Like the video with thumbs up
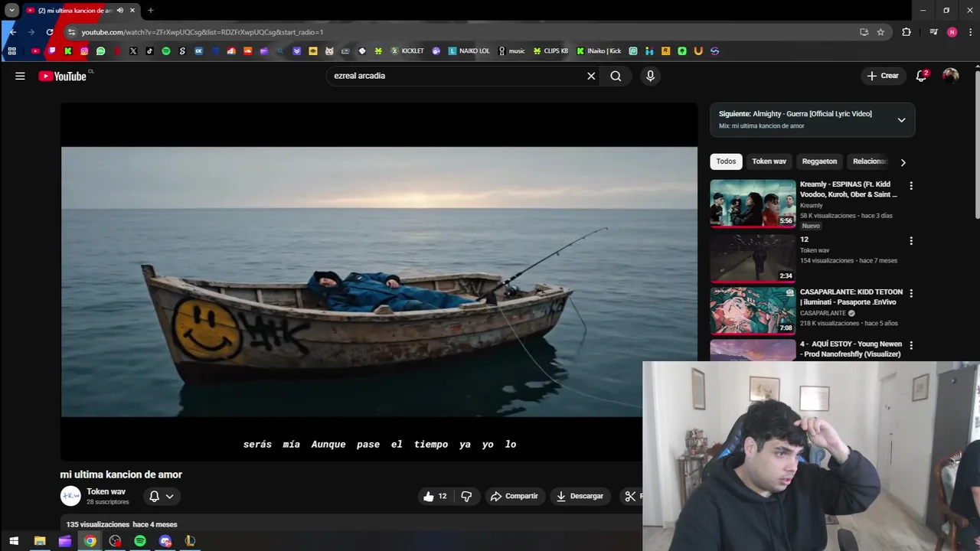980x551 pixels. [x=435, y=496]
